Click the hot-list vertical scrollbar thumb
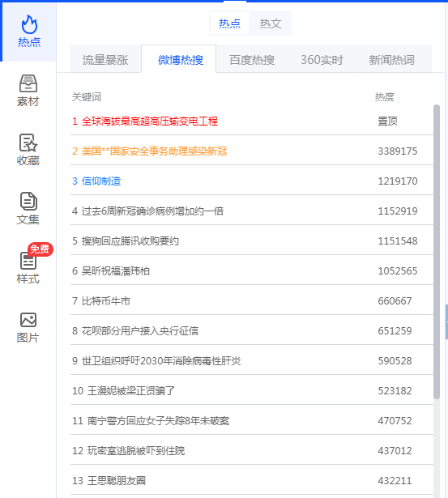Viewport: 448px width, 498px height. (437, 252)
